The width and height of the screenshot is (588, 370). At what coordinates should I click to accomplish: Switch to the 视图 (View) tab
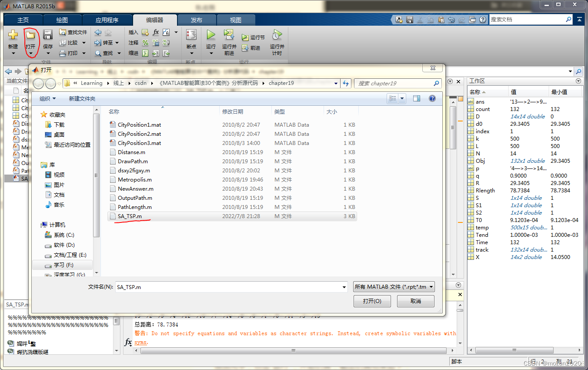(x=236, y=20)
